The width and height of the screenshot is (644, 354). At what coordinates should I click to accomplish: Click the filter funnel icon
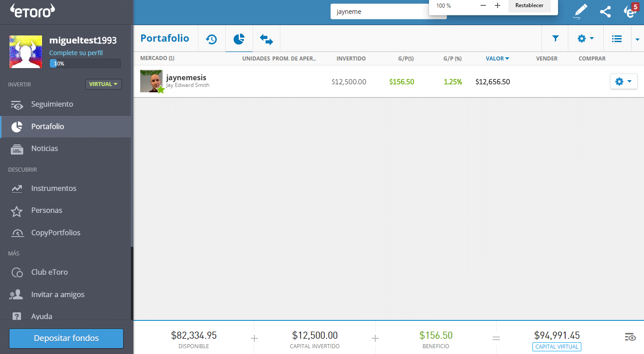coord(555,39)
